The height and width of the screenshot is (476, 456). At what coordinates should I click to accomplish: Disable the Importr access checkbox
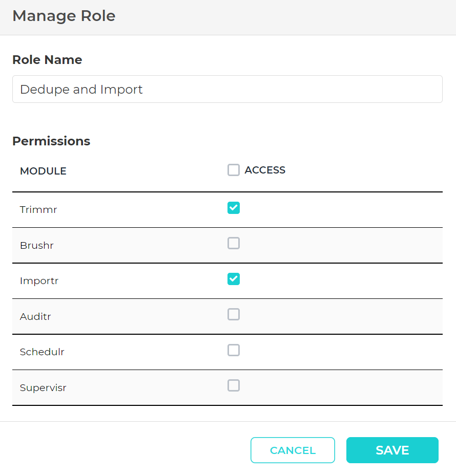point(234,279)
